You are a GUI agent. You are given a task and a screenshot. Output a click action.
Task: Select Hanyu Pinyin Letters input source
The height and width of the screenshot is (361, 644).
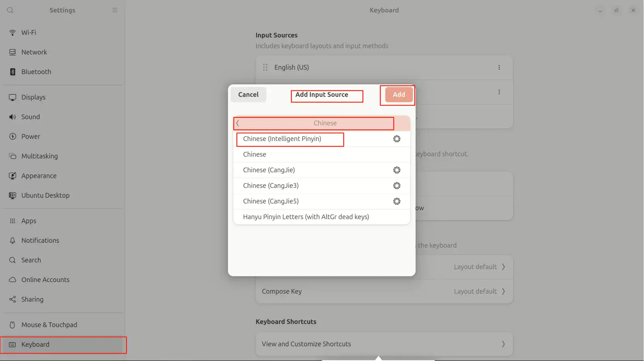306,217
